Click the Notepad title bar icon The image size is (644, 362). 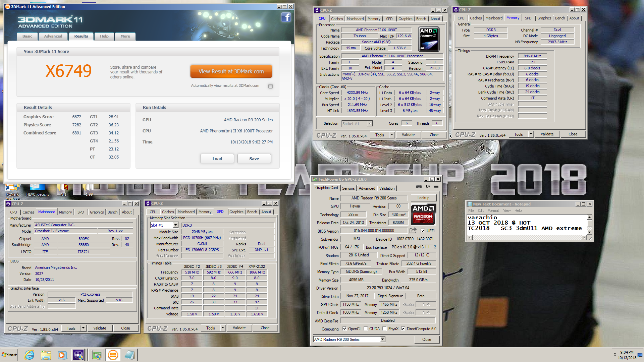[x=470, y=204]
